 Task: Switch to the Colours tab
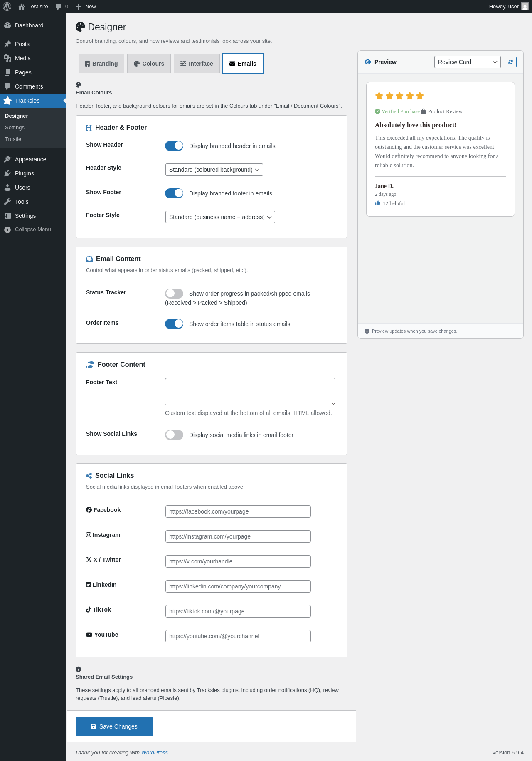pos(149,64)
